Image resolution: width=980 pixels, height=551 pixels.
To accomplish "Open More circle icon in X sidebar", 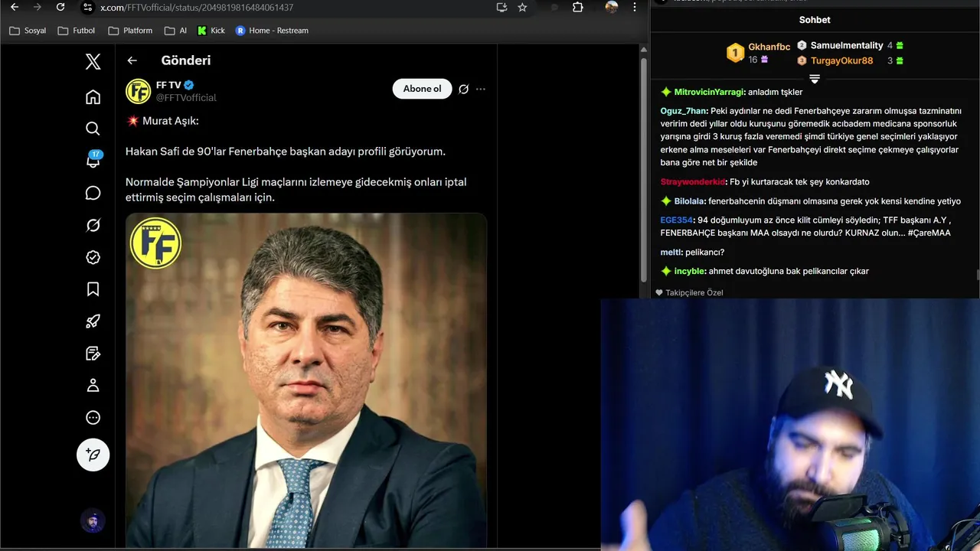I will [93, 418].
